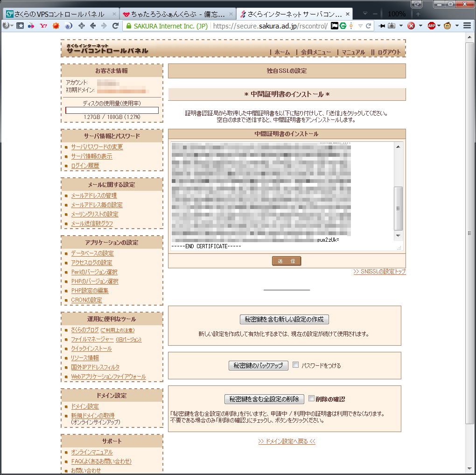Viewport: 476px width, 475px height.
Task: Click the Adblock Plus ABP icon
Action: pyautogui.click(x=431, y=26)
